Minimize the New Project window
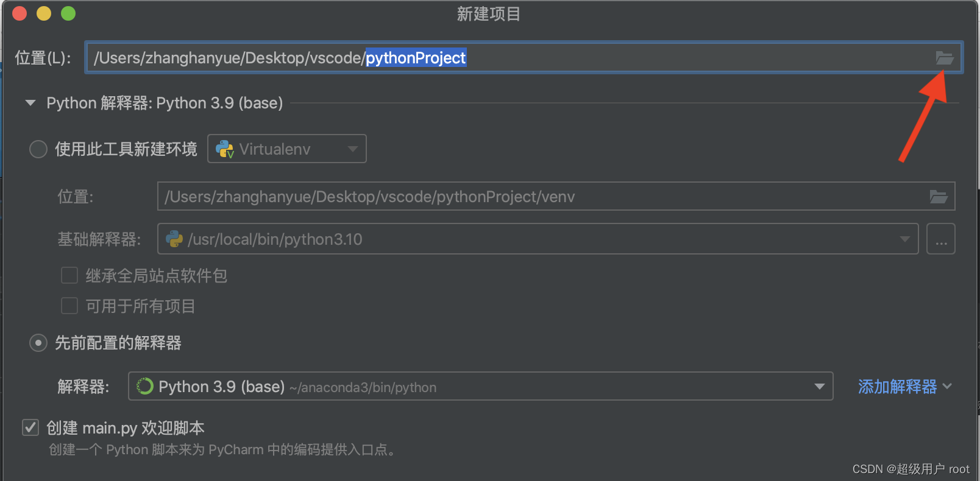Screen dimensions: 980x481 click(x=44, y=13)
